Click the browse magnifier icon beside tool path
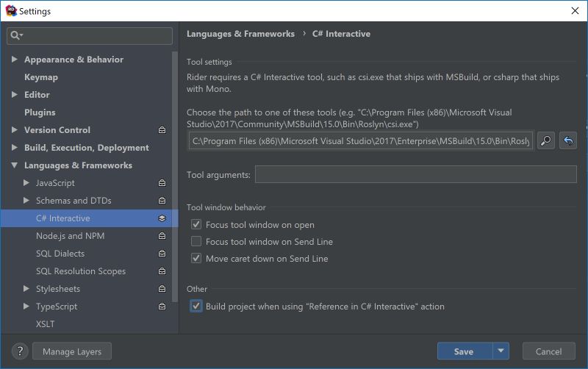This screenshot has height=369, width=588. (545, 141)
